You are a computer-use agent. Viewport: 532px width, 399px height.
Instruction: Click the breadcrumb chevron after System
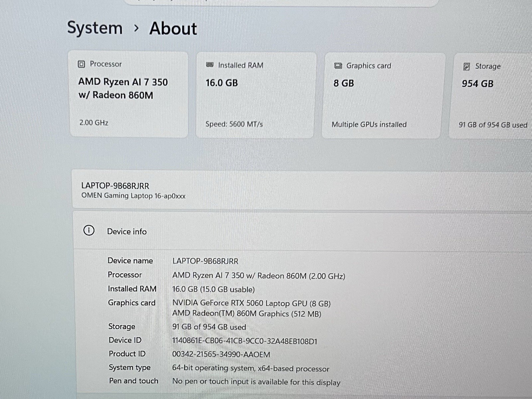tap(136, 28)
